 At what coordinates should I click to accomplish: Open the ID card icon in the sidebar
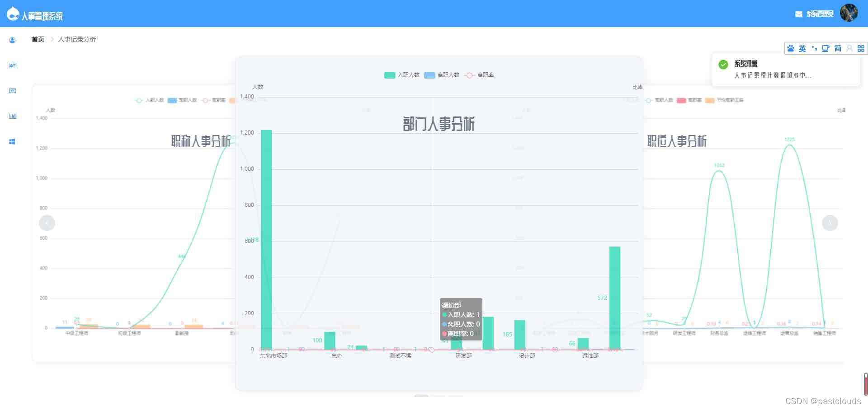[12, 65]
